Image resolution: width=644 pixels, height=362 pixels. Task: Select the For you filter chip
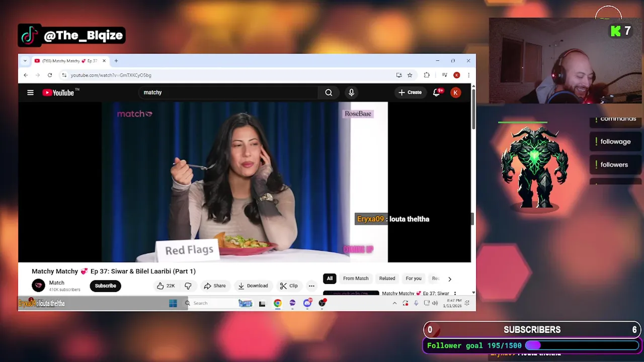pos(414,279)
